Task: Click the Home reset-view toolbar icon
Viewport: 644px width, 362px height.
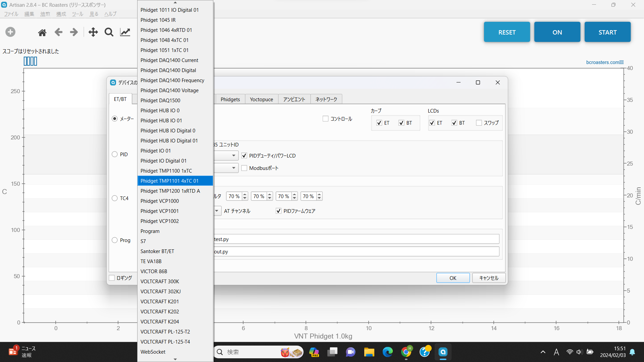Action: pos(42,33)
